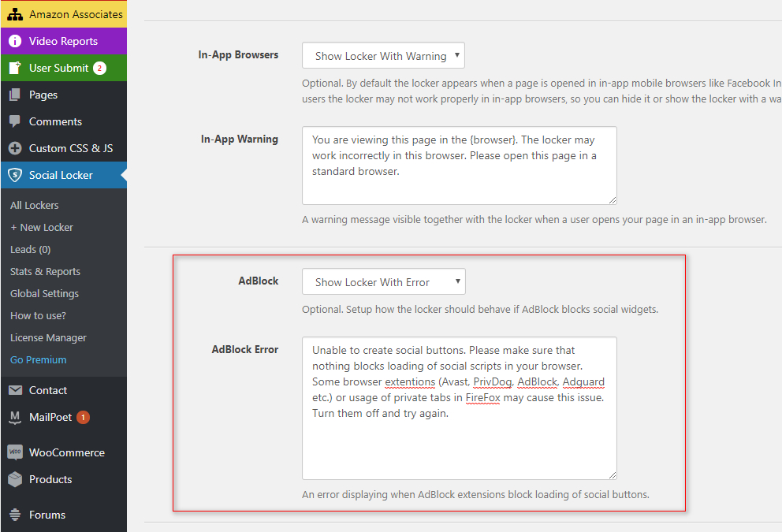The height and width of the screenshot is (532, 782).
Task: Select Global Settings in Social Locker menu
Action: tap(44, 293)
